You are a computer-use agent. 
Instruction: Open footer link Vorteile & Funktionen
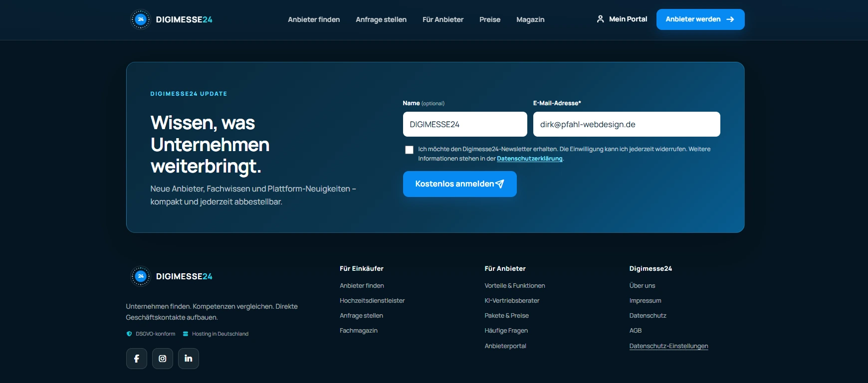pyautogui.click(x=515, y=286)
